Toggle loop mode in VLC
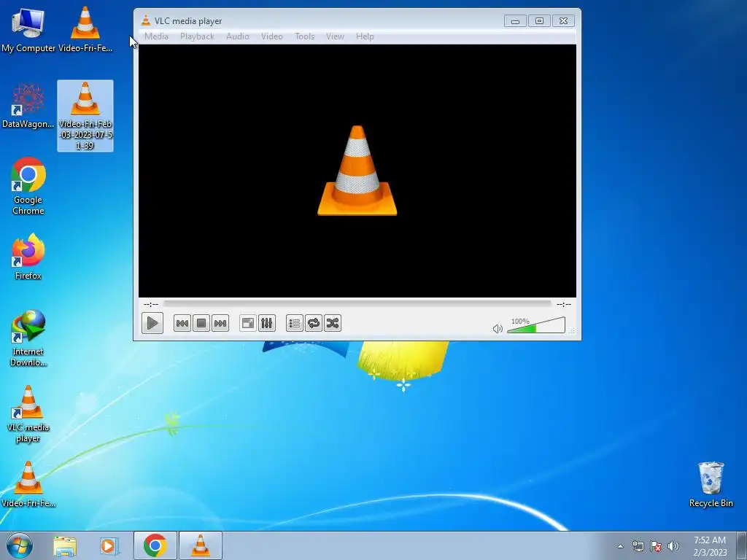Viewport: 747px width, 560px height. coord(314,323)
